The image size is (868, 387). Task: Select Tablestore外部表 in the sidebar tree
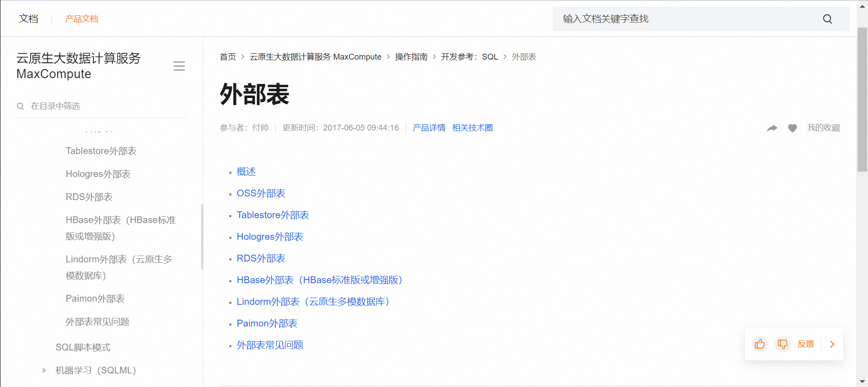pos(101,151)
